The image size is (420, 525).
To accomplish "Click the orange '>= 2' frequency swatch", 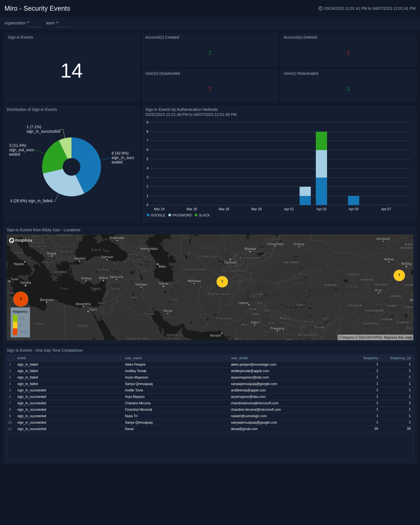I will point(15,332).
